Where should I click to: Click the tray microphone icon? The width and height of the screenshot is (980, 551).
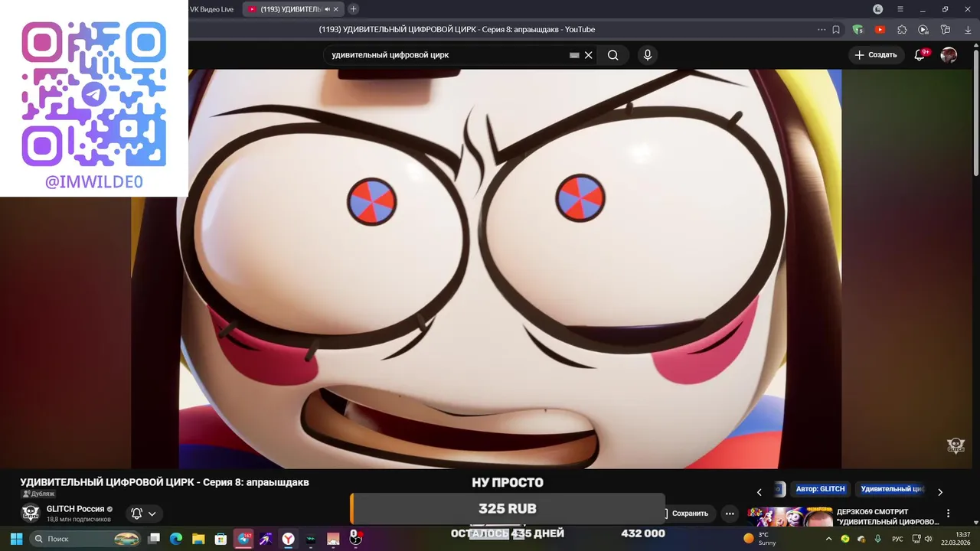pos(877,539)
